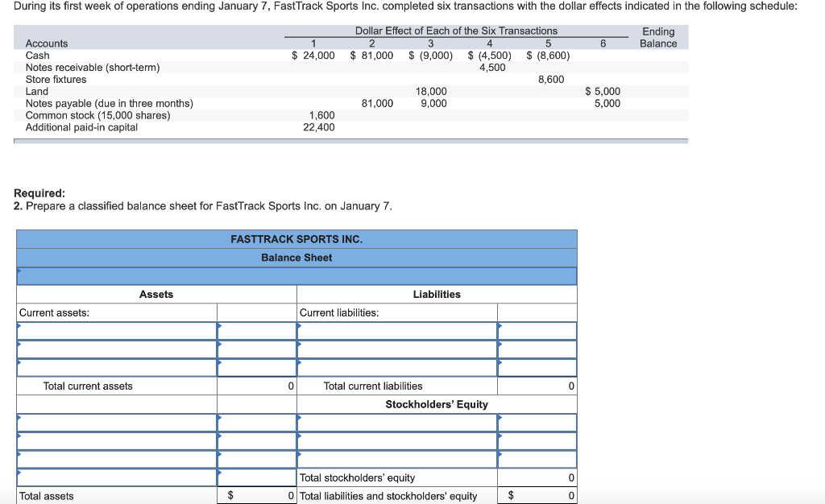Click 18,000 in the Land row
Screen dimensions: 825x504
coord(431,92)
